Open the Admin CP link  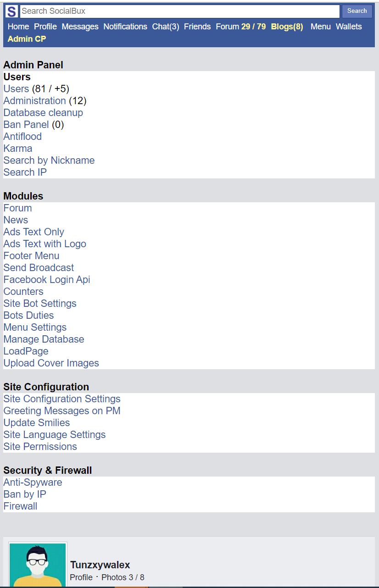click(x=27, y=39)
